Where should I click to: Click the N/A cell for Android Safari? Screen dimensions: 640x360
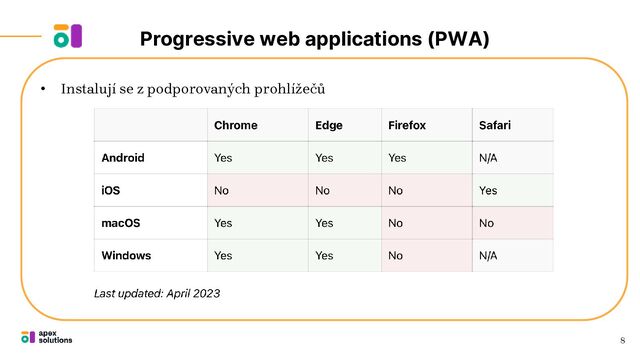click(513, 158)
